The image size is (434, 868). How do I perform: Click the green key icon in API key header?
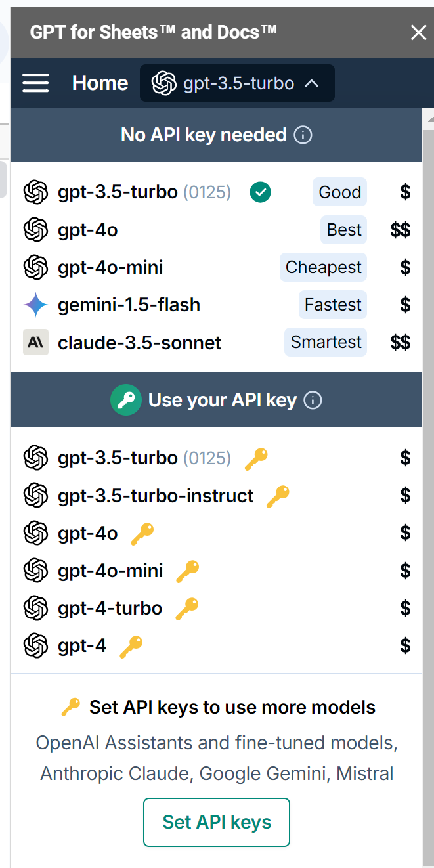coord(126,400)
